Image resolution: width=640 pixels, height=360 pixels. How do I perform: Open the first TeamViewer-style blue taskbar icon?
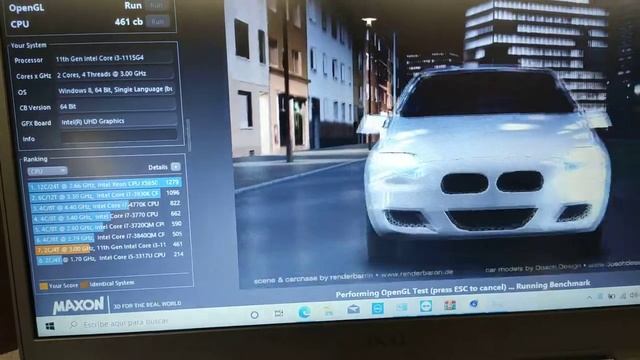[378, 308]
